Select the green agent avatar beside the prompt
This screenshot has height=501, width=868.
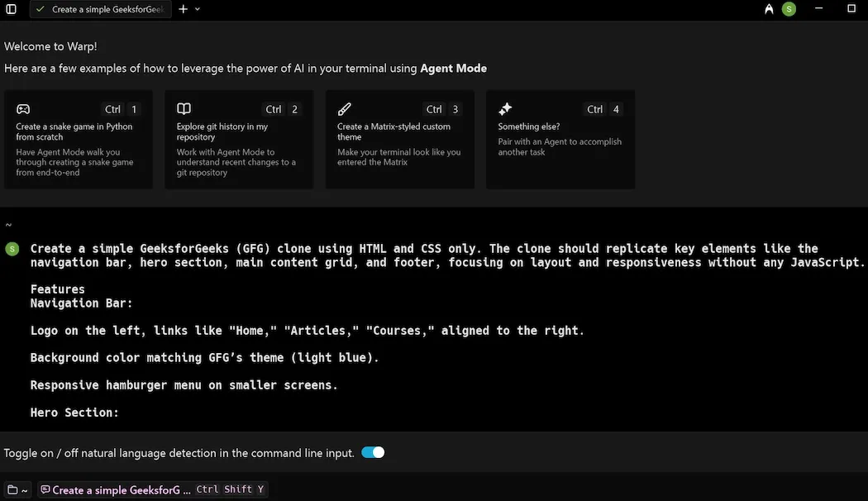click(12, 248)
